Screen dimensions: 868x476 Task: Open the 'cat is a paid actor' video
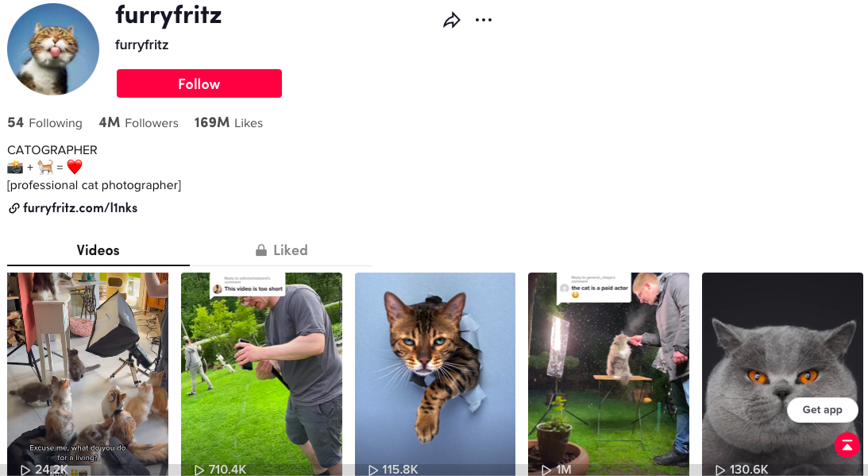coord(608,374)
